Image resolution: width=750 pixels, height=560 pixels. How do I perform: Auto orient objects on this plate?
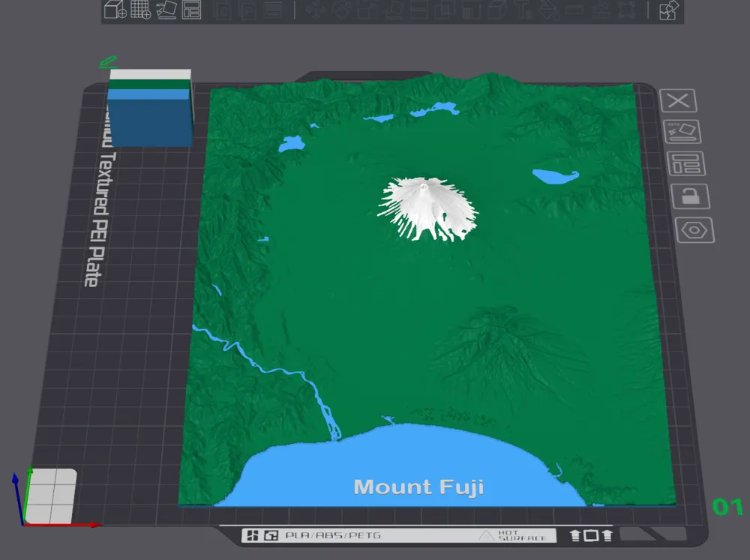tap(682, 131)
